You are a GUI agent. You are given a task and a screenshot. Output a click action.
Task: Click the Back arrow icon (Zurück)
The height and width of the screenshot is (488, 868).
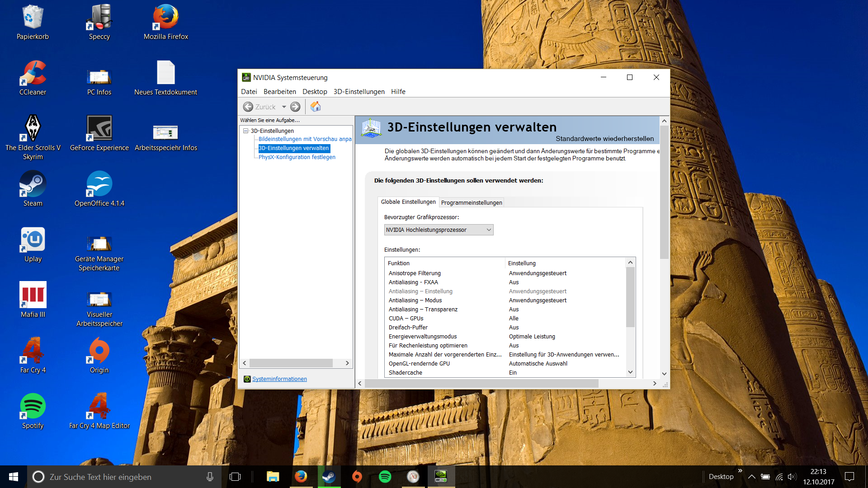(248, 107)
